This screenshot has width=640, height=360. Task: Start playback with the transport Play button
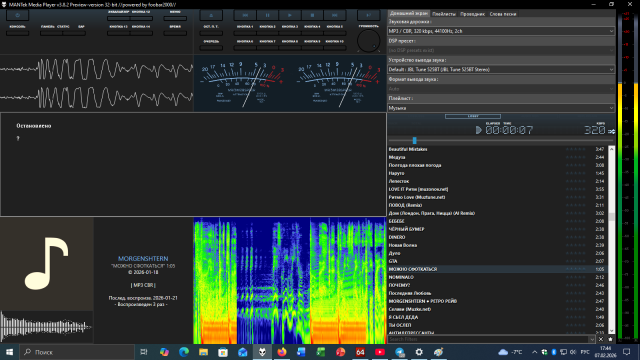click(x=290, y=15)
